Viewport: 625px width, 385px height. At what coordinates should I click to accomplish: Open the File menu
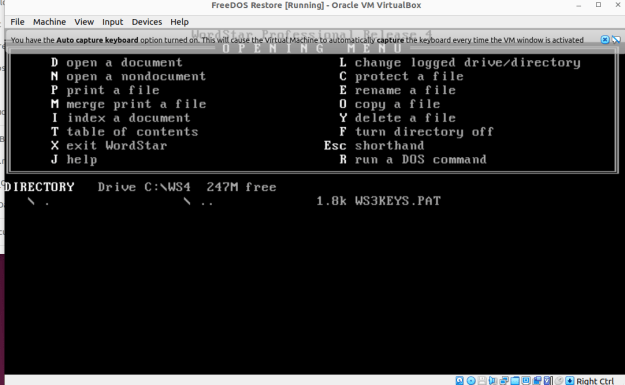coord(17,22)
